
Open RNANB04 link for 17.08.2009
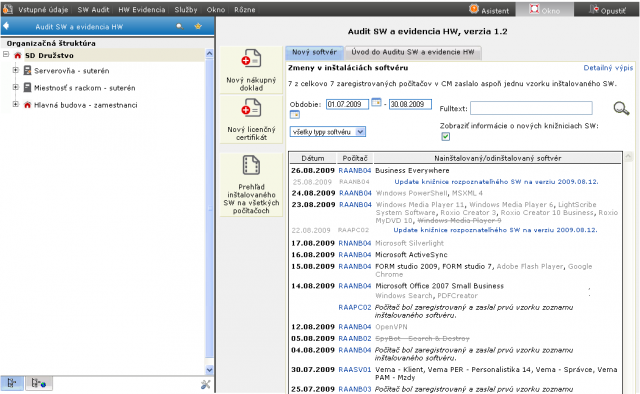[x=355, y=243]
